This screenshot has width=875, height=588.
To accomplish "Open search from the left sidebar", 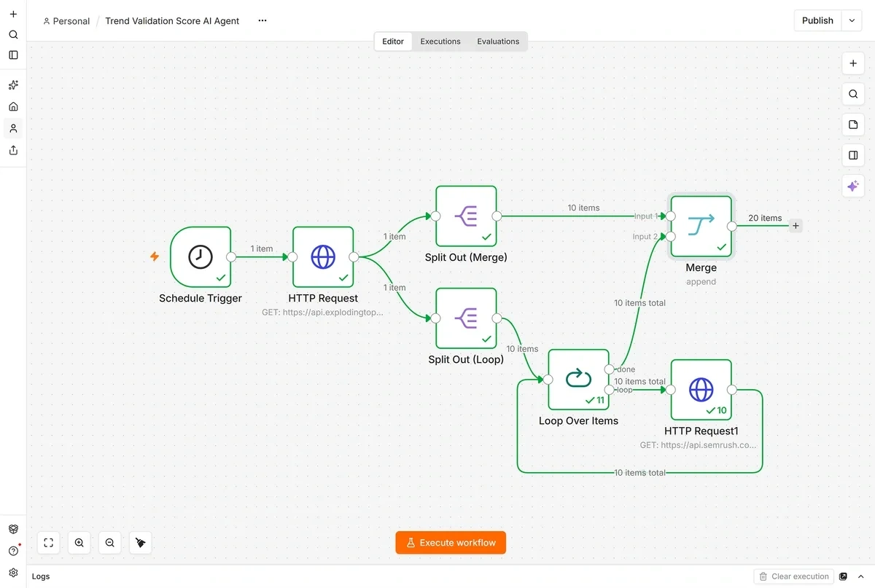I will [13, 34].
